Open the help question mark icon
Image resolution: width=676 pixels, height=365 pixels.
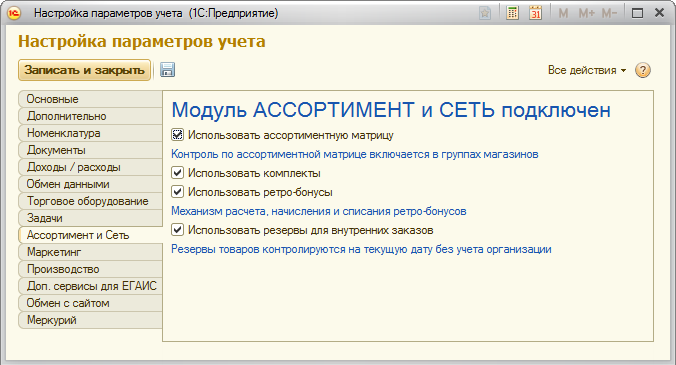click(642, 70)
